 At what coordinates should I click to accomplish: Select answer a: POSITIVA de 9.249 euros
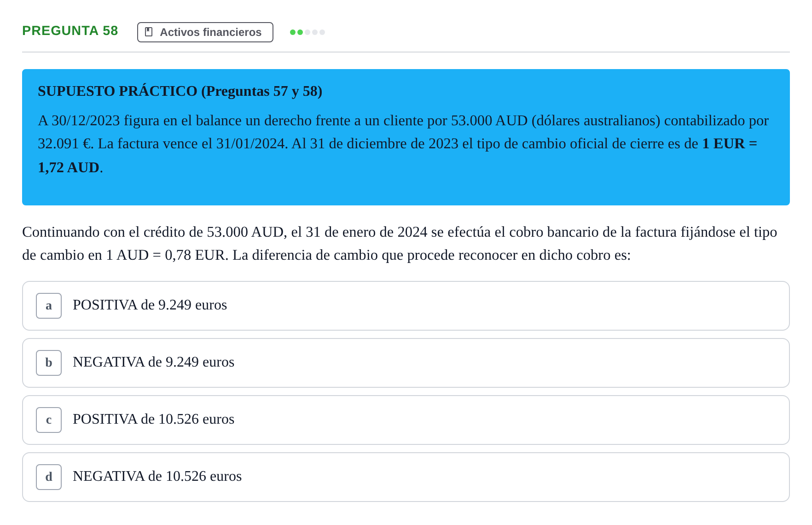(x=406, y=306)
